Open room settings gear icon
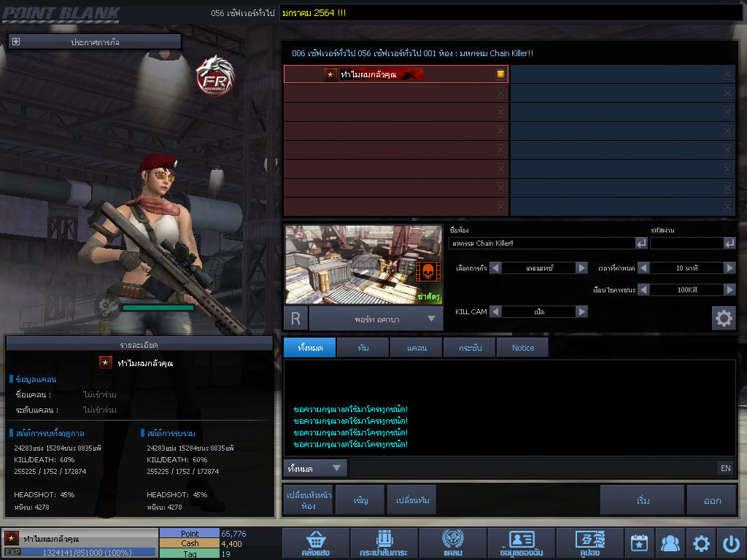This screenshot has height=560, width=747. coord(724,318)
